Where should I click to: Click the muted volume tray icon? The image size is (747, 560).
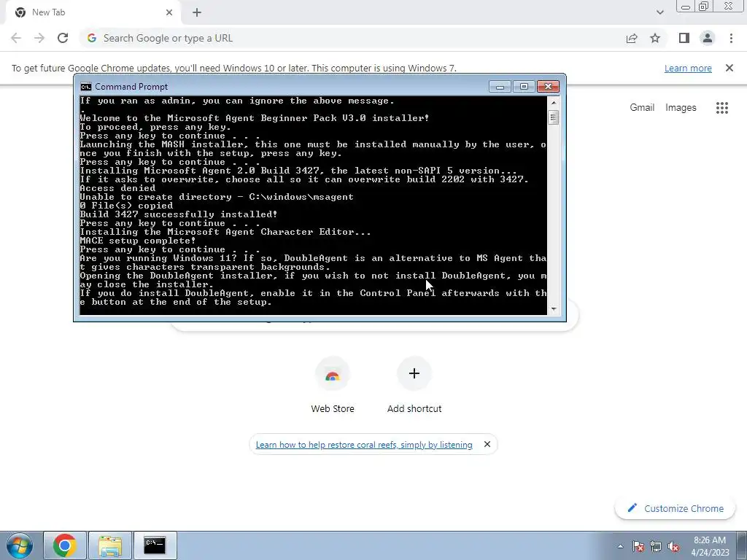[673, 546]
